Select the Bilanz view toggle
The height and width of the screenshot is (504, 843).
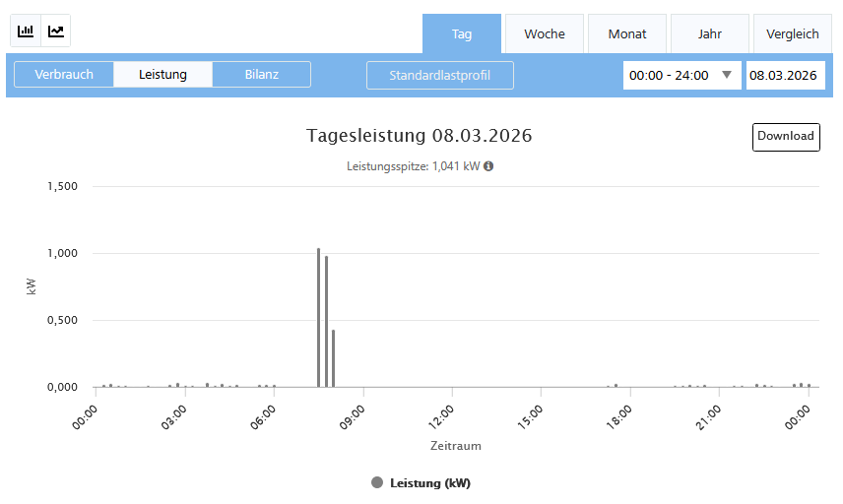pos(262,75)
